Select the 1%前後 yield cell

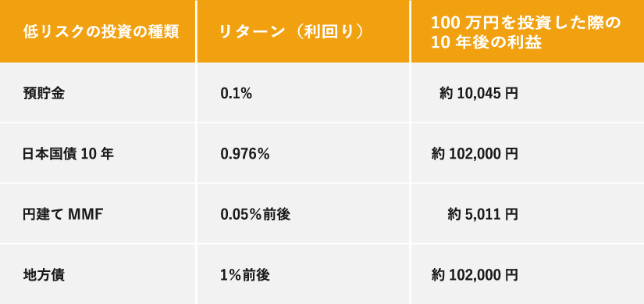pos(245,275)
